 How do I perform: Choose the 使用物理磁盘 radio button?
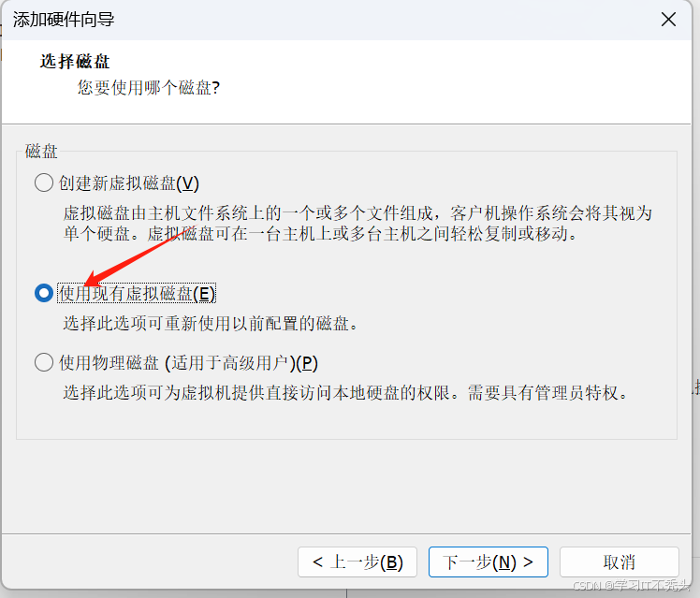click(44, 362)
